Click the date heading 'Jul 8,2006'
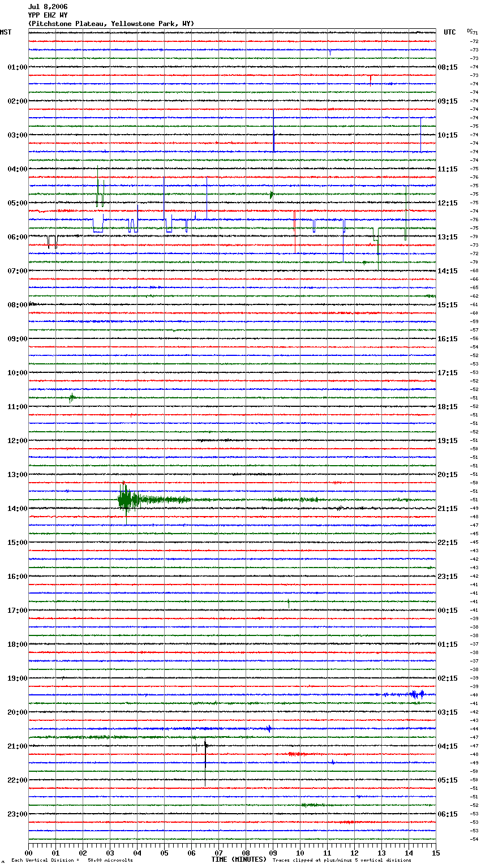481x868 pixels. 48,7
